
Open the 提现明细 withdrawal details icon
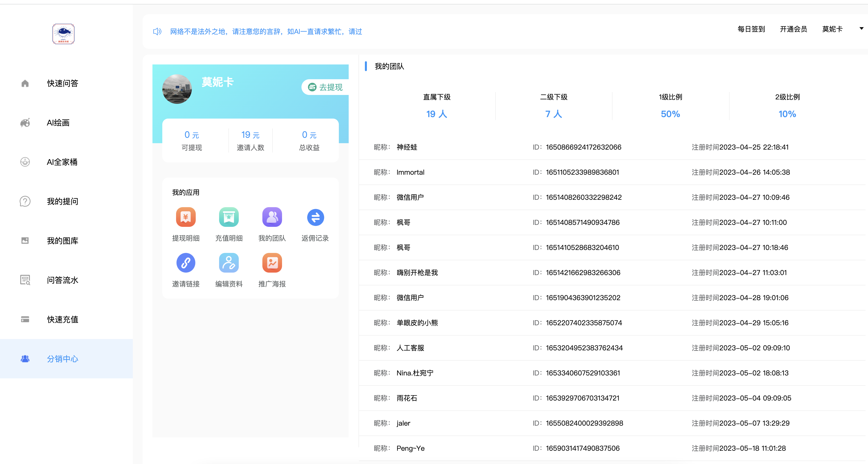click(186, 217)
